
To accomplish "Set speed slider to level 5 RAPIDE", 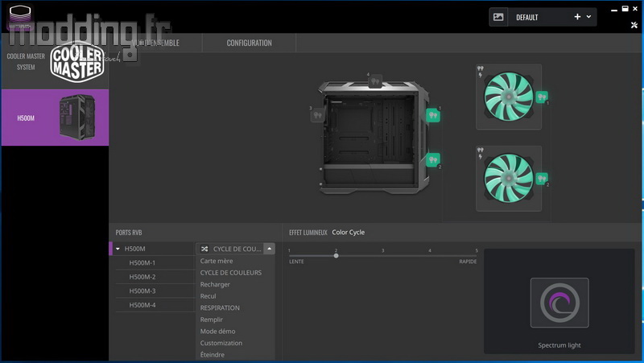I will [477, 256].
